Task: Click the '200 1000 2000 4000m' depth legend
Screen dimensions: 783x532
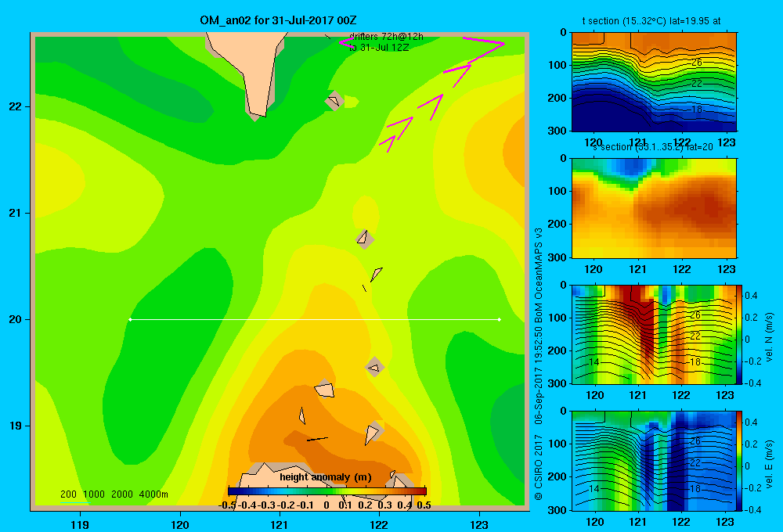Action: pos(114,494)
